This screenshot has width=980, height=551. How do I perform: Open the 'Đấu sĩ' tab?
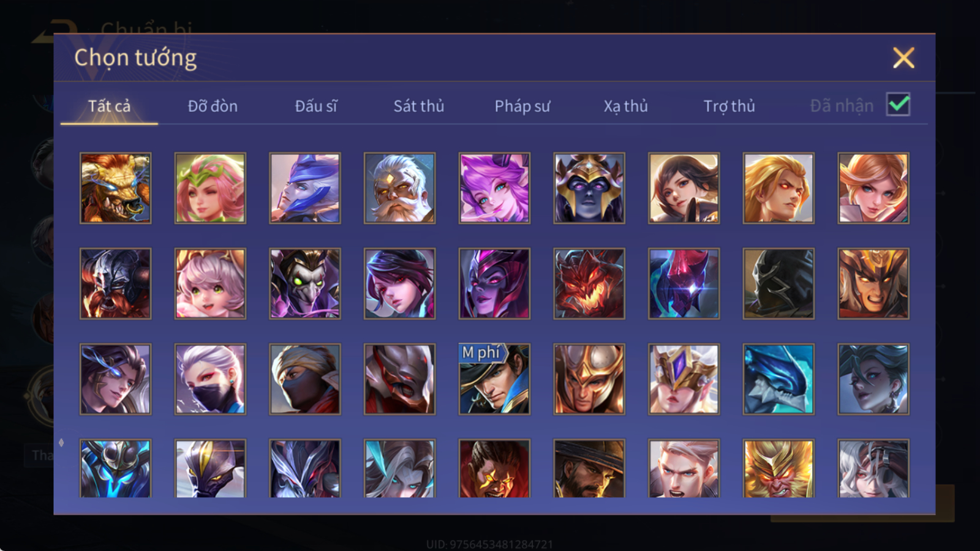tap(316, 106)
